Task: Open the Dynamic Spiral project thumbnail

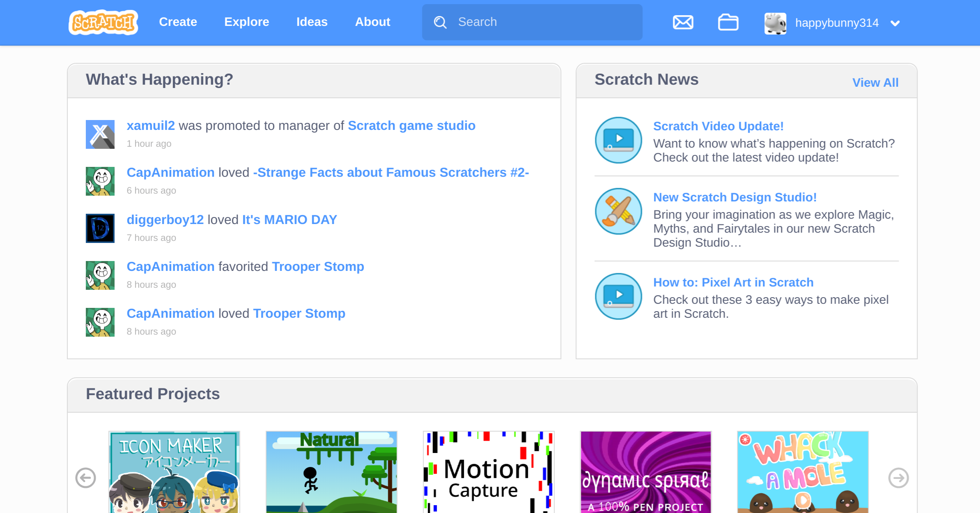Action: [646, 472]
